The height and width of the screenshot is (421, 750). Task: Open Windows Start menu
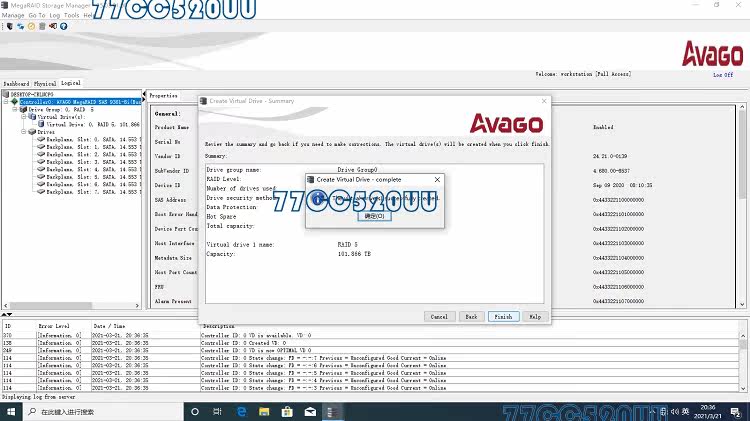[x=11, y=411]
